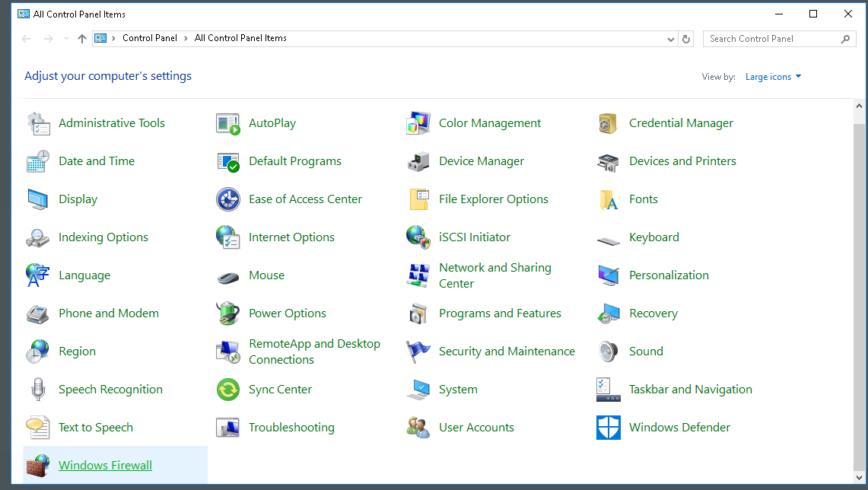This screenshot has width=868, height=490.
Task: Open the Network and Sharing Center icon
Action: click(418, 275)
